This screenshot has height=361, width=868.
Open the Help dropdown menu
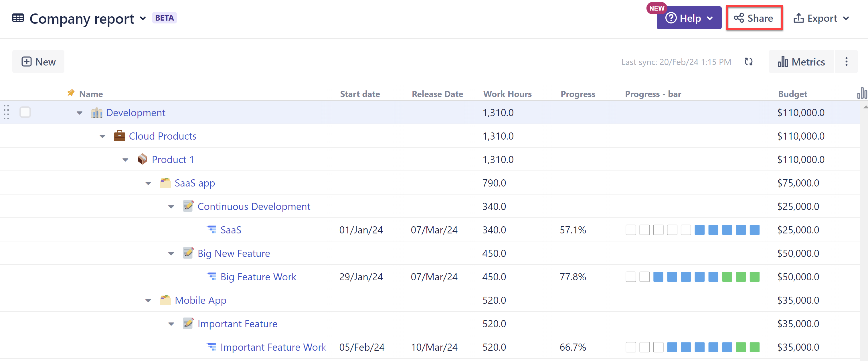[x=689, y=18]
